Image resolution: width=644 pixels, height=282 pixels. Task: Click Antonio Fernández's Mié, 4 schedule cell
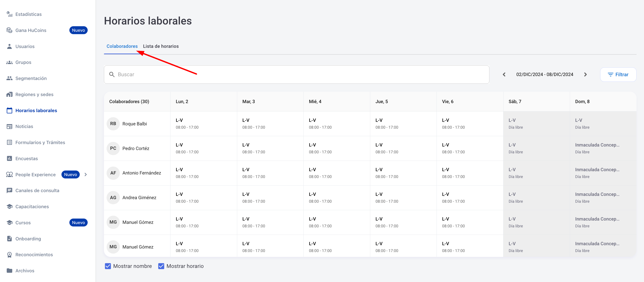[337, 173]
